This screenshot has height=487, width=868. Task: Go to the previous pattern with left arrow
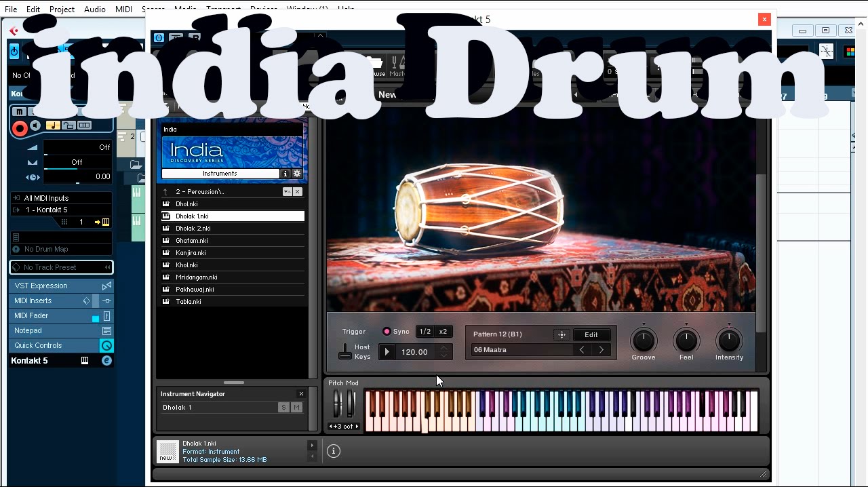click(x=582, y=350)
